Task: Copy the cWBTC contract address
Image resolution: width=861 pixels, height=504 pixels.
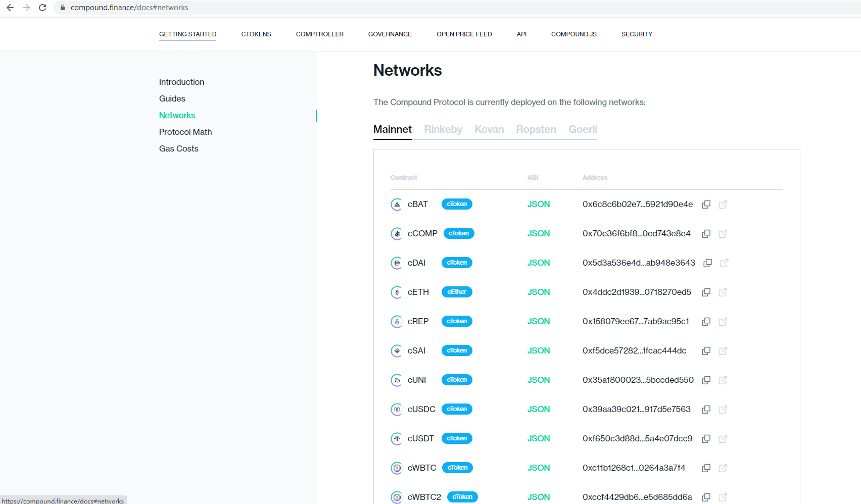Action: click(x=706, y=468)
